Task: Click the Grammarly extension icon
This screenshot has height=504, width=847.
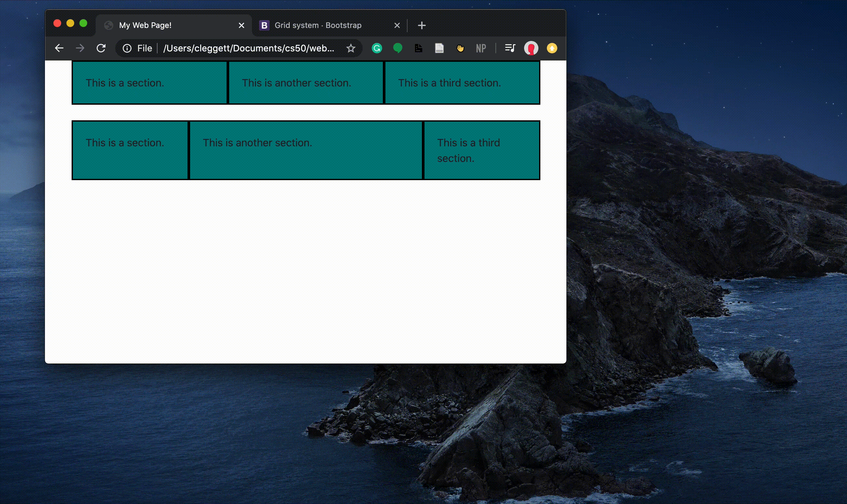Action: click(x=377, y=48)
